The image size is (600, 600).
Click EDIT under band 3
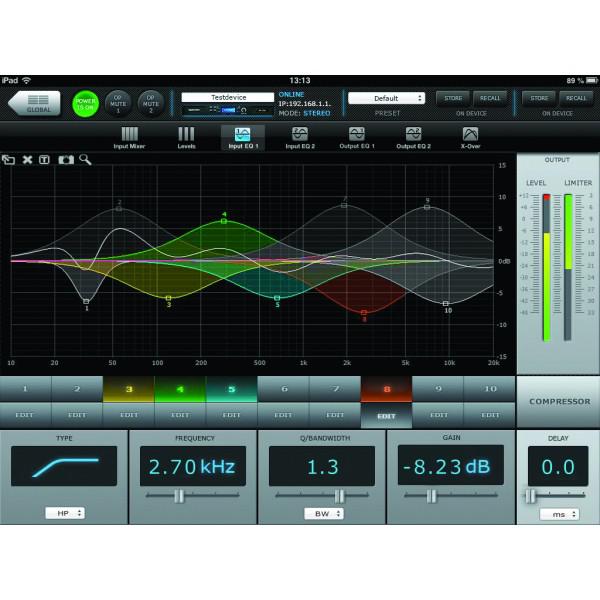(129, 415)
